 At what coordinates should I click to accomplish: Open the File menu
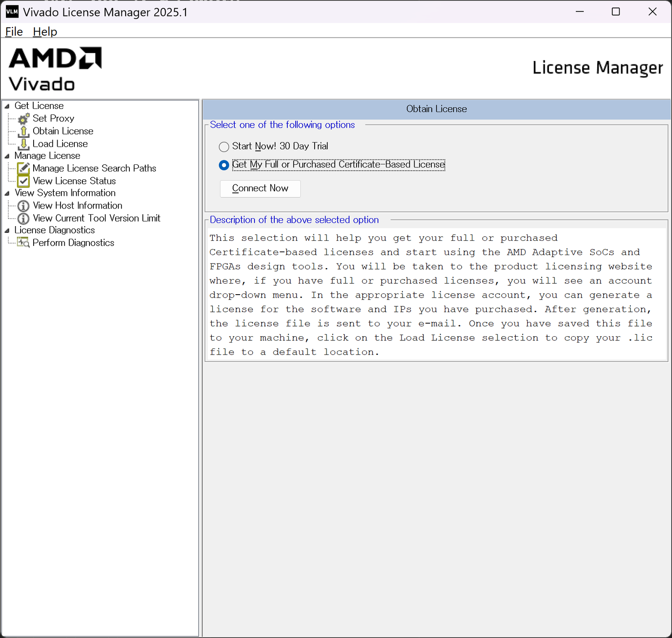pos(14,32)
